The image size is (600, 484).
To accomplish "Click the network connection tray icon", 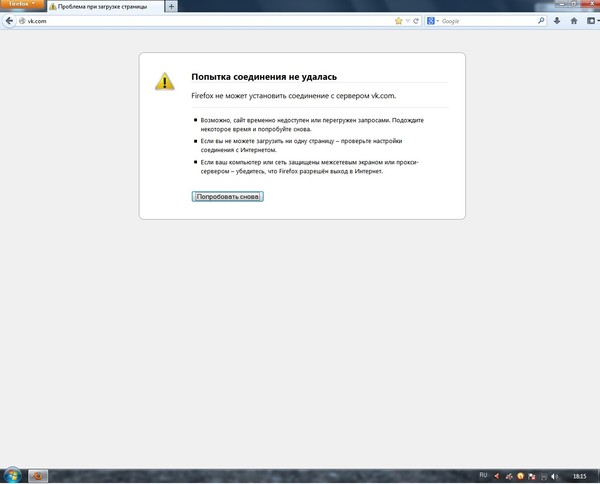I will click(x=543, y=476).
